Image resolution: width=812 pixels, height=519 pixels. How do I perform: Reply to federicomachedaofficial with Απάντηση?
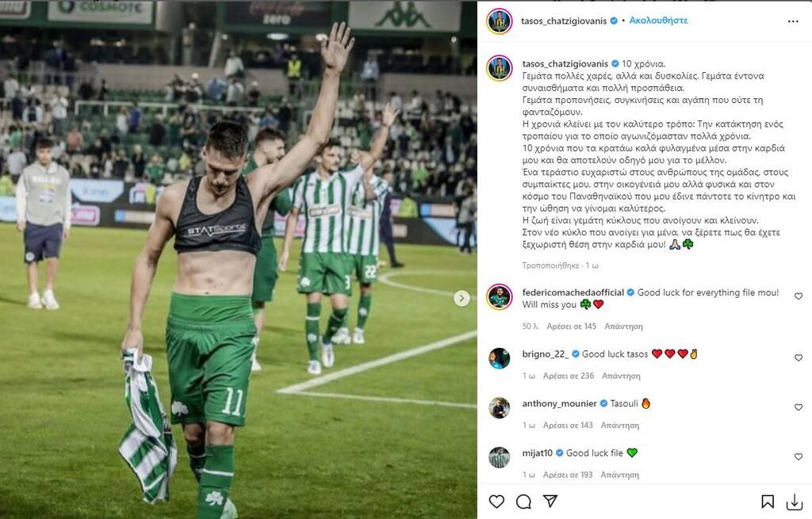(623, 326)
